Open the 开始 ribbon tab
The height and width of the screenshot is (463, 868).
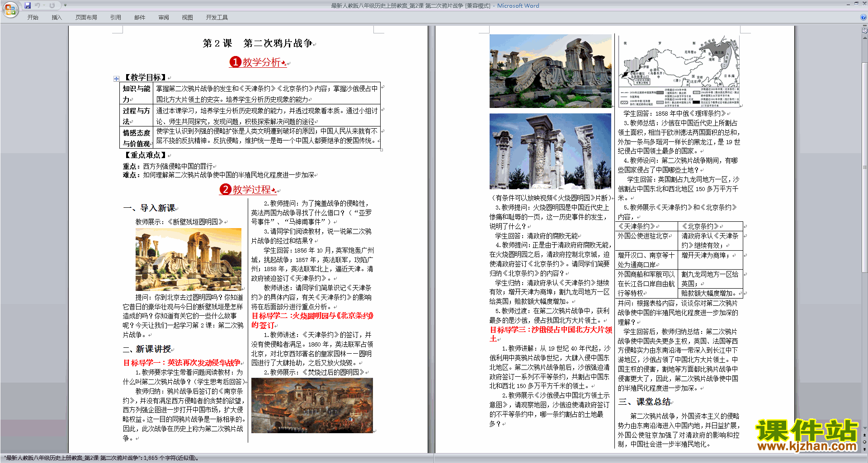[33, 17]
